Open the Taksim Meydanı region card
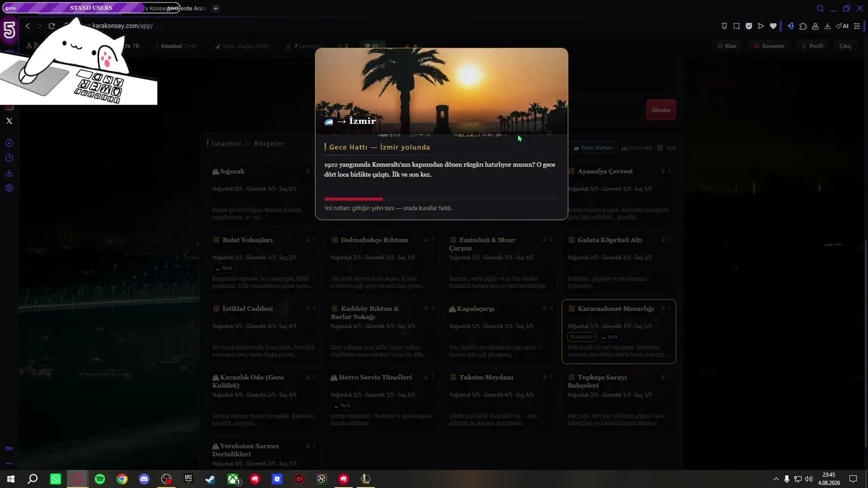The image size is (868, 488). click(x=499, y=400)
